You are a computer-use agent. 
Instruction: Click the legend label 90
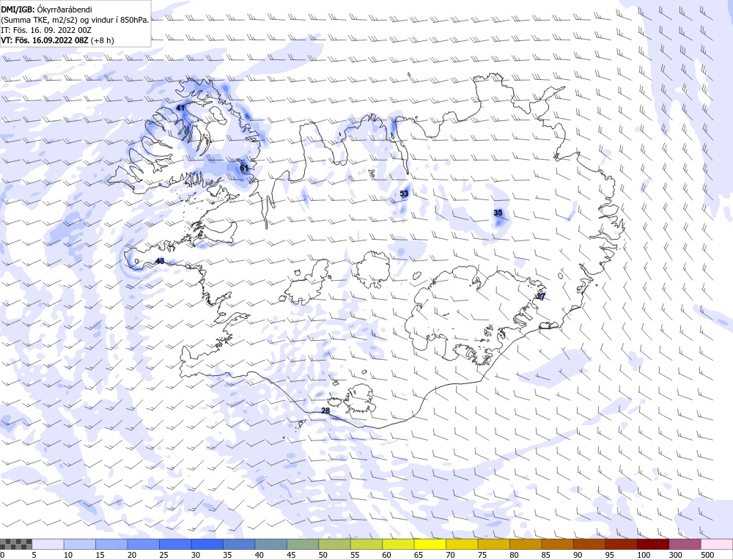(578, 555)
